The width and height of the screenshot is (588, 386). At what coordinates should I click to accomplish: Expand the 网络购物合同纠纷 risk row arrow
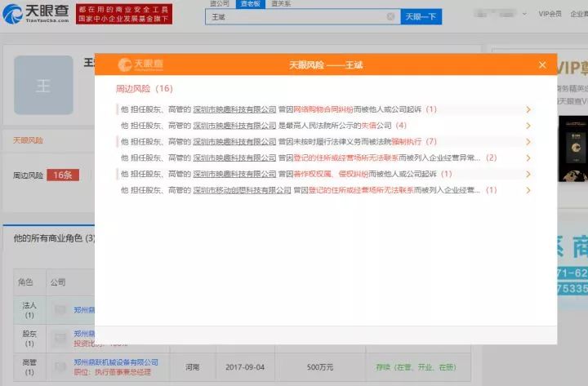(528, 109)
